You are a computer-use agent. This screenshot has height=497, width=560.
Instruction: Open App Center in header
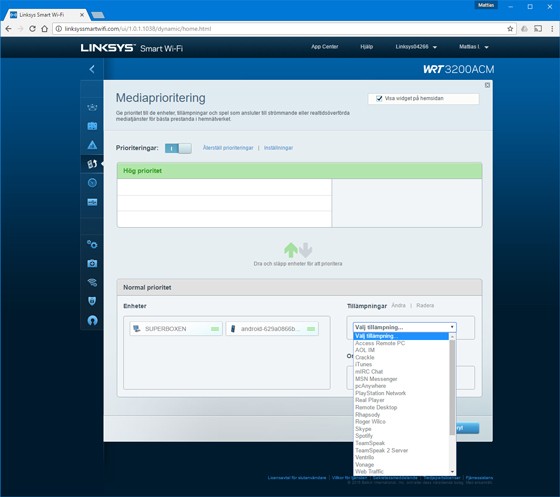pyautogui.click(x=324, y=46)
